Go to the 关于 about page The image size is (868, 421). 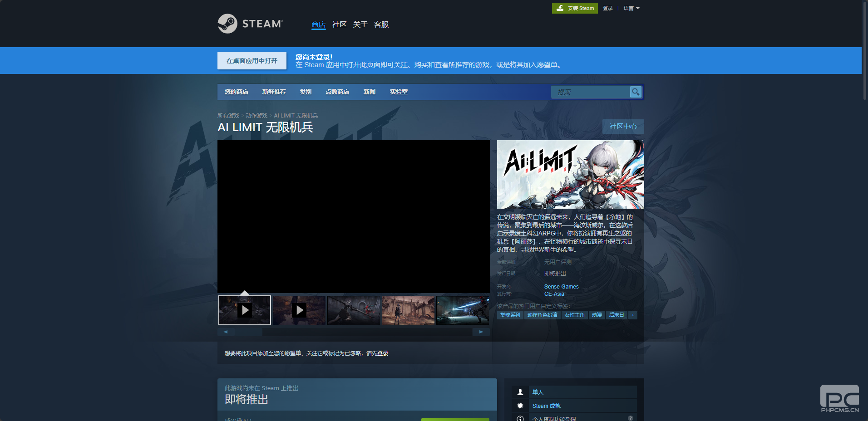(x=360, y=24)
